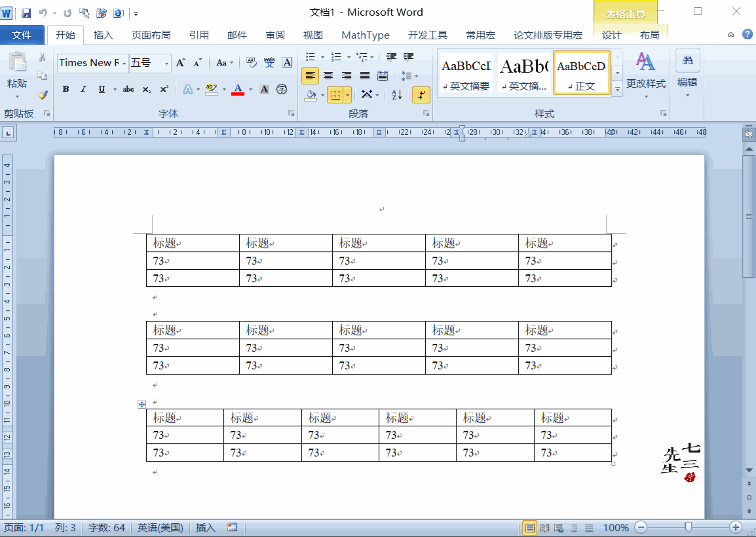The height and width of the screenshot is (537, 756).
Task: Apply text highlight color button
Action: coord(211,90)
